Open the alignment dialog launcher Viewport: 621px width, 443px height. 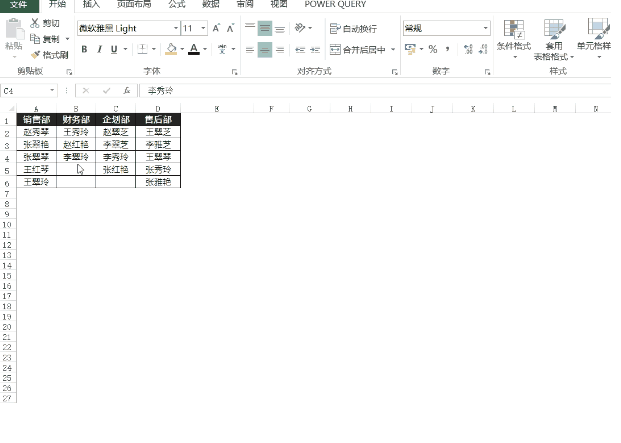(x=394, y=72)
